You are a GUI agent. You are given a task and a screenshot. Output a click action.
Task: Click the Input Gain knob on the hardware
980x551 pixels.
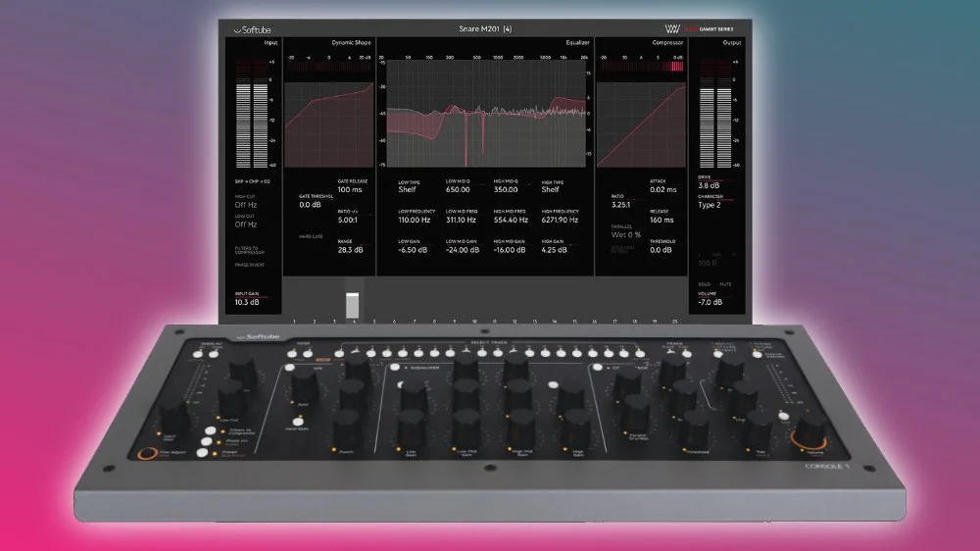[174, 417]
